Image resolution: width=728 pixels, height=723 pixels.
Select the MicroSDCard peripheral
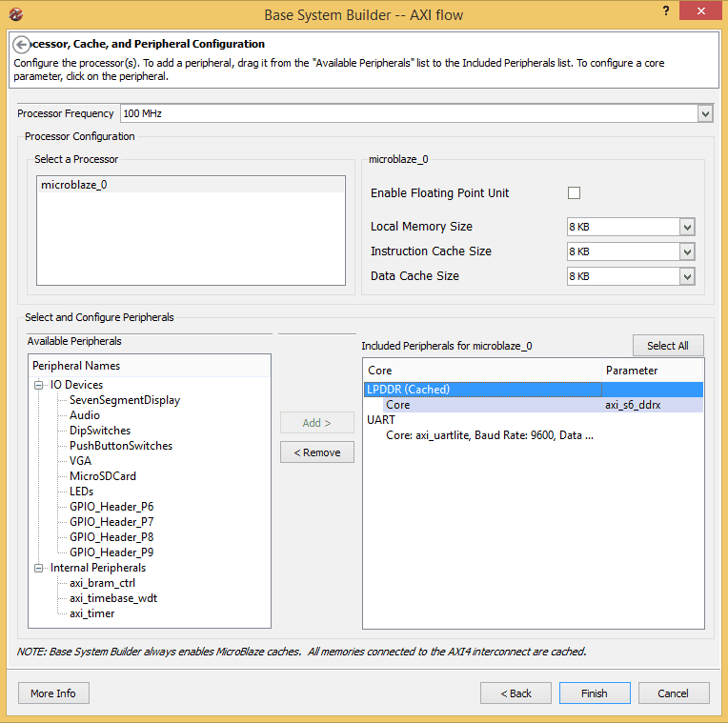pyautogui.click(x=102, y=476)
